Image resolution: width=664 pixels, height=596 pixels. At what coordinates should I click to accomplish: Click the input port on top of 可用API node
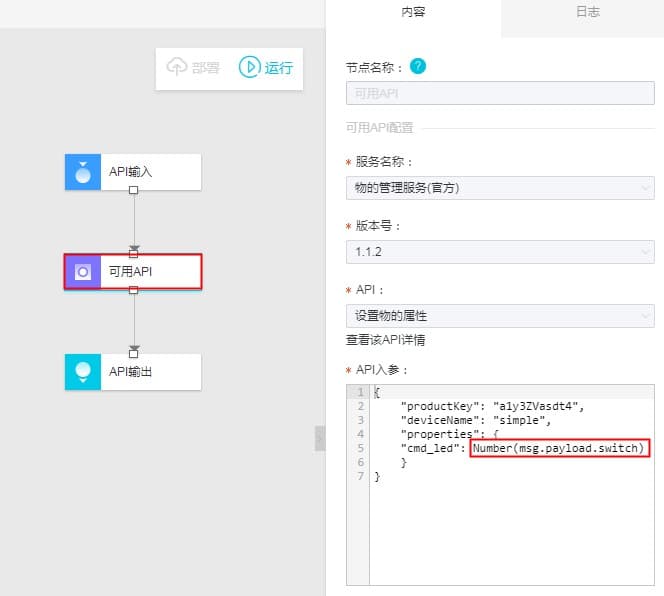(133, 253)
